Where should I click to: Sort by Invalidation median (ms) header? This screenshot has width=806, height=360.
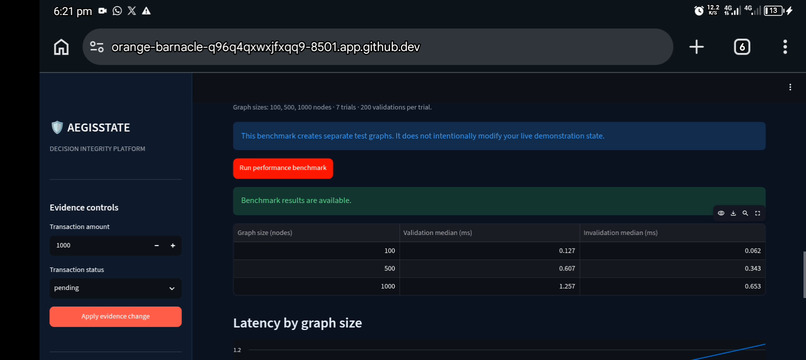672,233
